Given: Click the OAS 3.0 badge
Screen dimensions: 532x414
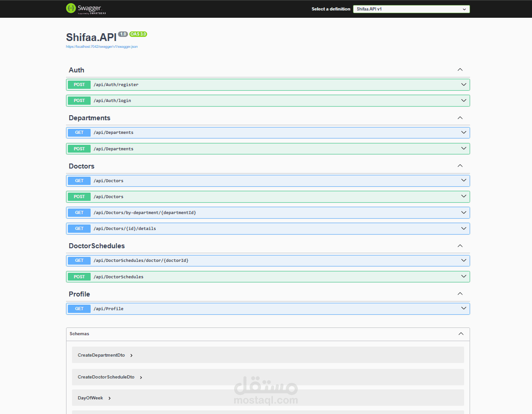Looking at the screenshot, I should tap(137, 34).
